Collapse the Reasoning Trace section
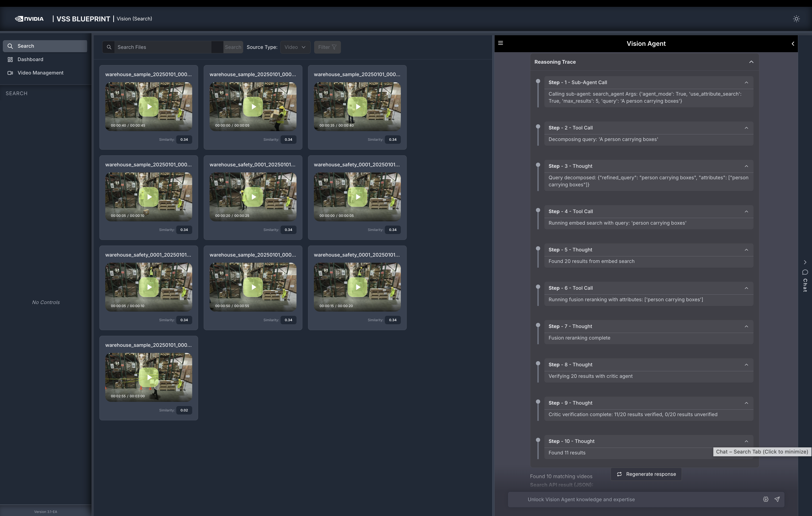This screenshot has width=812, height=516. click(751, 62)
